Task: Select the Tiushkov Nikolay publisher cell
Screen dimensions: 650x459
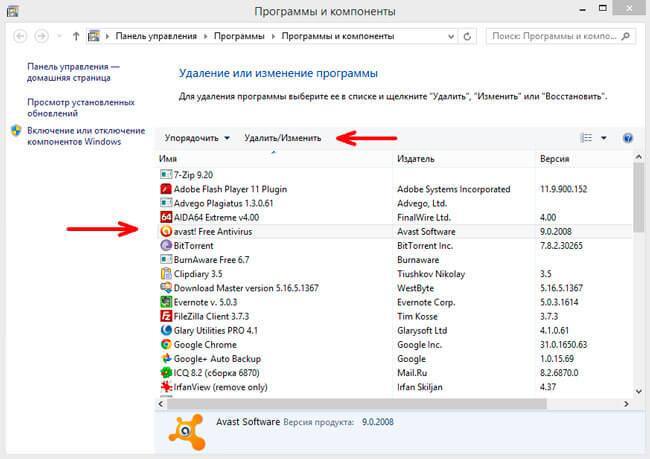Action: 431,274
